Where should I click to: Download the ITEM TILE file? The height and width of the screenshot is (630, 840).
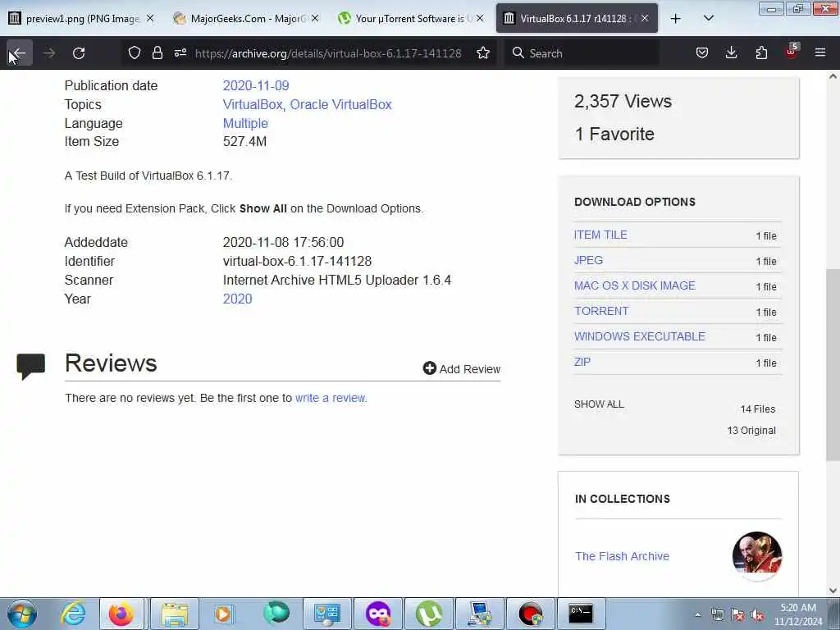600,235
